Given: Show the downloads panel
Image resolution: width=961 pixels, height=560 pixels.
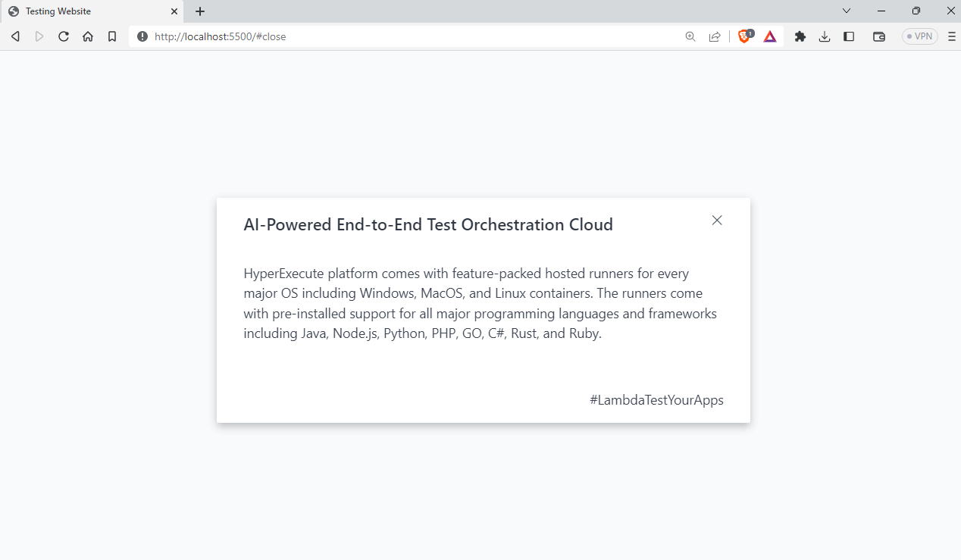Looking at the screenshot, I should [x=825, y=36].
